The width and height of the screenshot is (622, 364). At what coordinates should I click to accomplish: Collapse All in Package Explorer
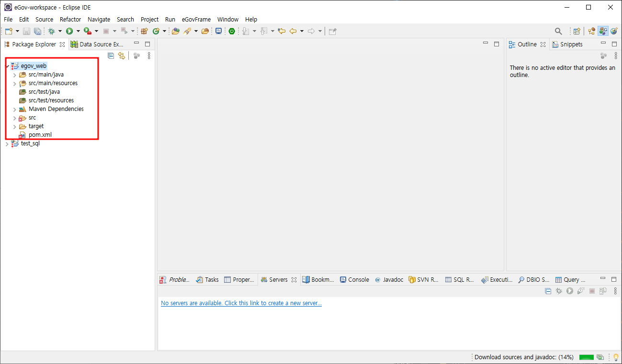[111, 55]
